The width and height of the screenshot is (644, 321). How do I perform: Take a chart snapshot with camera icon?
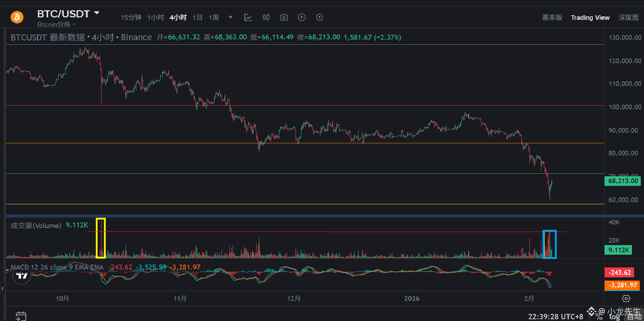[284, 17]
